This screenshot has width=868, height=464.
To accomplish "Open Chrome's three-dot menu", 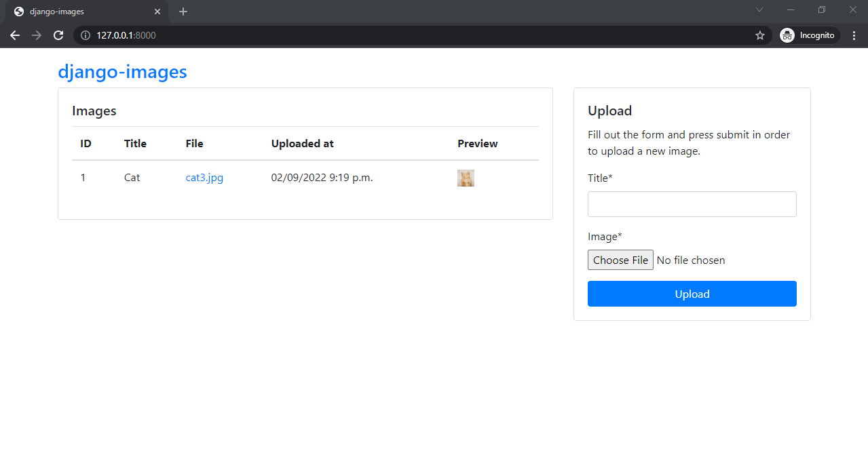I will (854, 35).
